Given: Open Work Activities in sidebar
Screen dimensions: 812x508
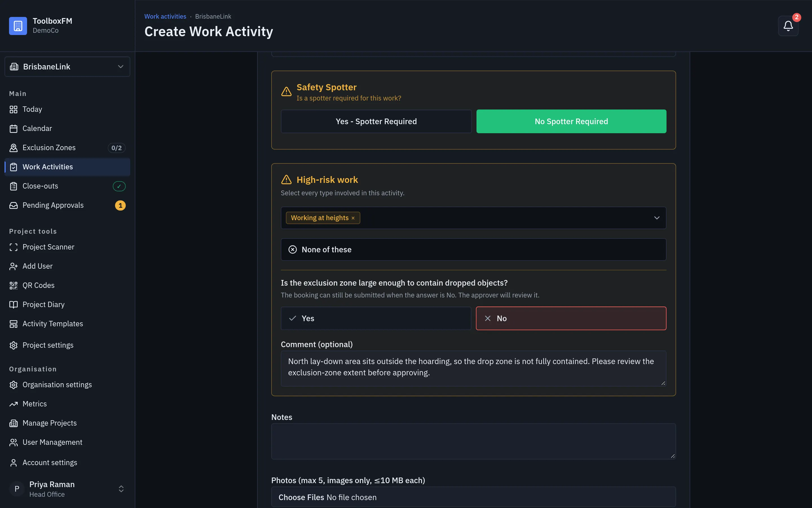Looking at the screenshot, I should tap(67, 167).
